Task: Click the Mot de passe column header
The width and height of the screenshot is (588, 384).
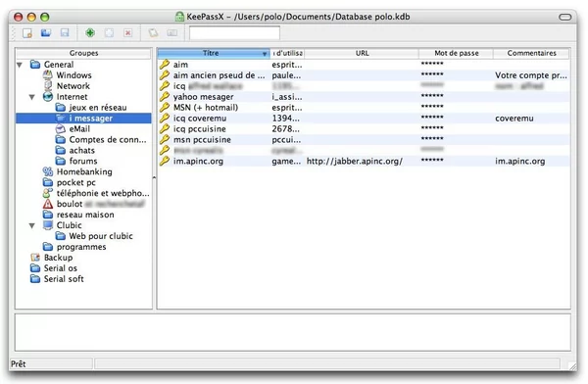Action: 457,53
